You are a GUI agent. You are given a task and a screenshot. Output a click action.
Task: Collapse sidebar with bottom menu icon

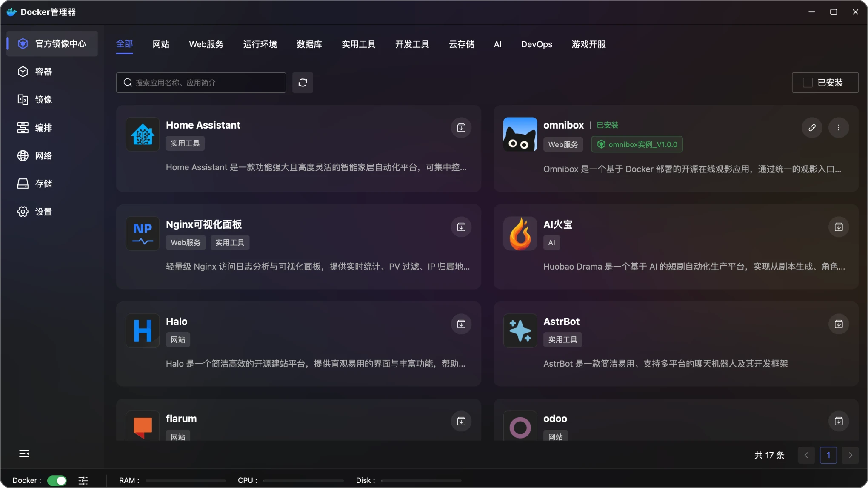[x=24, y=454]
